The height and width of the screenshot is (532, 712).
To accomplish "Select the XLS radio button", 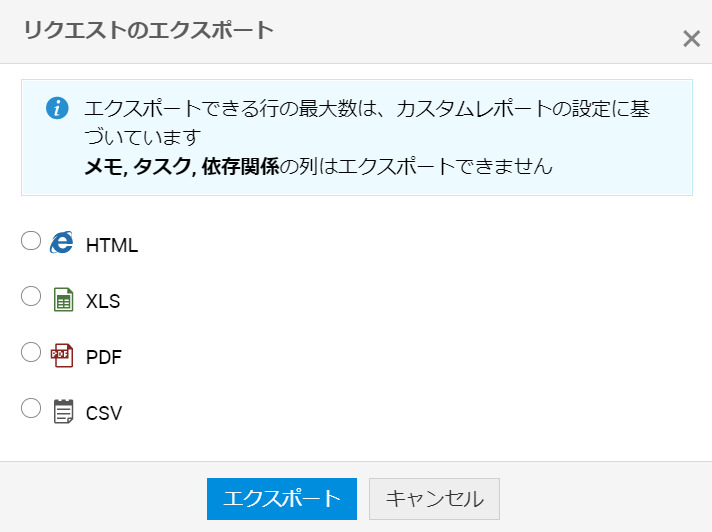I will [31, 296].
